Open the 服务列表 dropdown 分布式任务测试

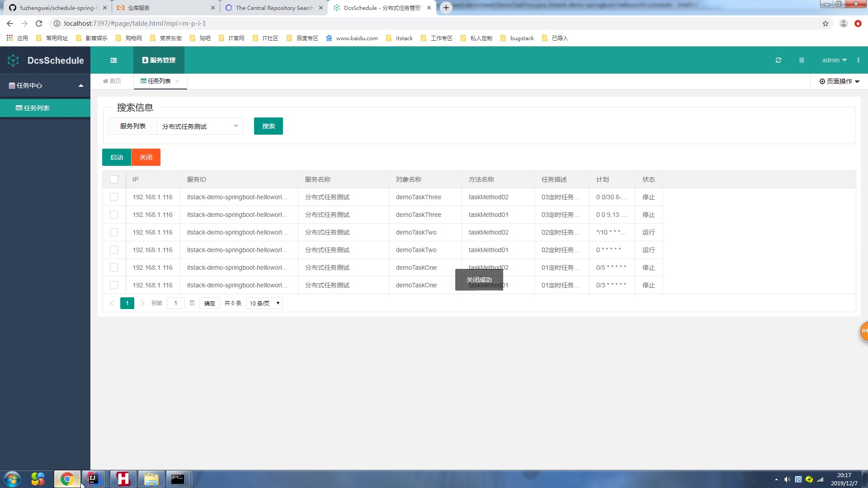pos(200,126)
